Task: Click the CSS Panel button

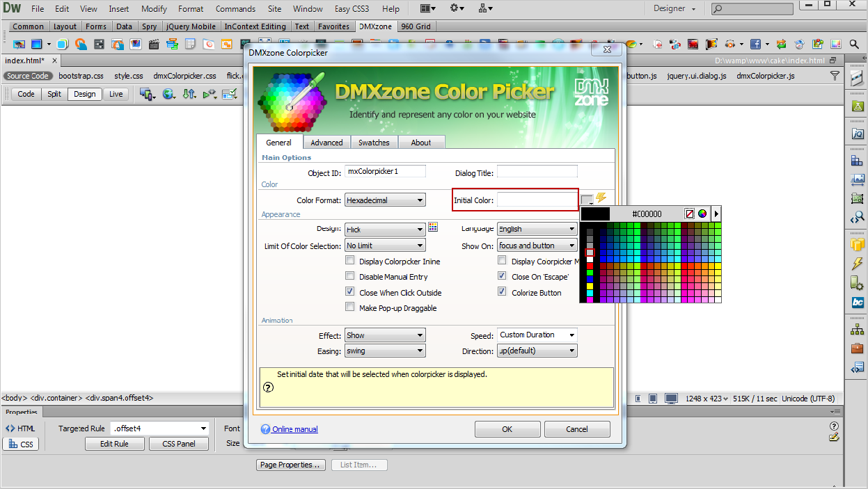Action: (x=179, y=444)
